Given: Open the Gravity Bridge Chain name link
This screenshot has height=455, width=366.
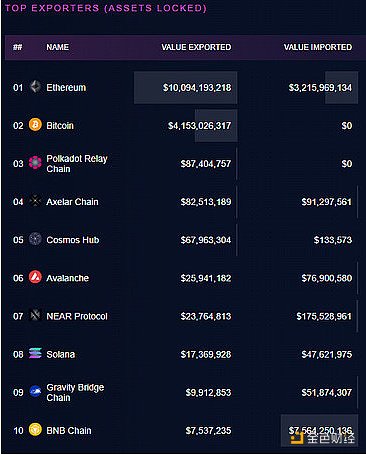Looking at the screenshot, I should point(75,392).
